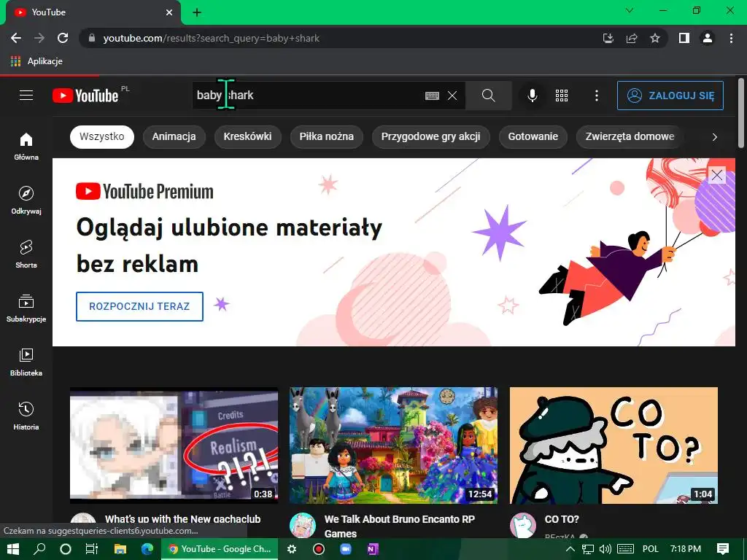The width and height of the screenshot is (747, 560).
Task: Open POL keyboard language switcher
Action: click(x=650, y=549)
